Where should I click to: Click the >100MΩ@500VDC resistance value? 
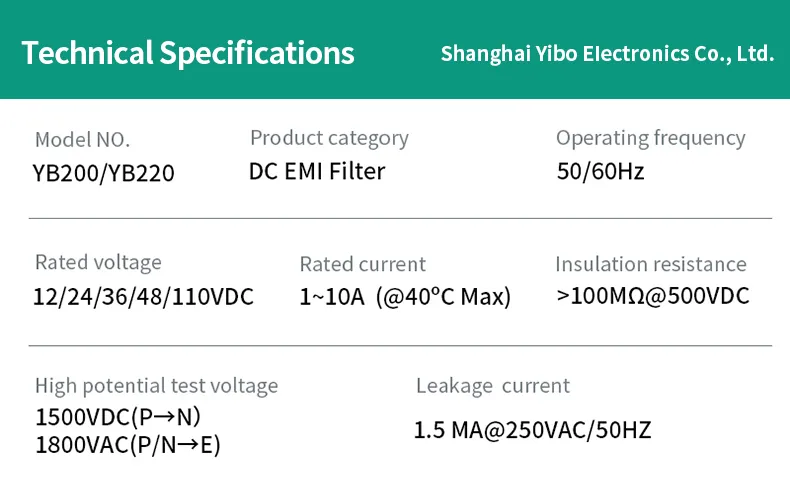[652, 296]
